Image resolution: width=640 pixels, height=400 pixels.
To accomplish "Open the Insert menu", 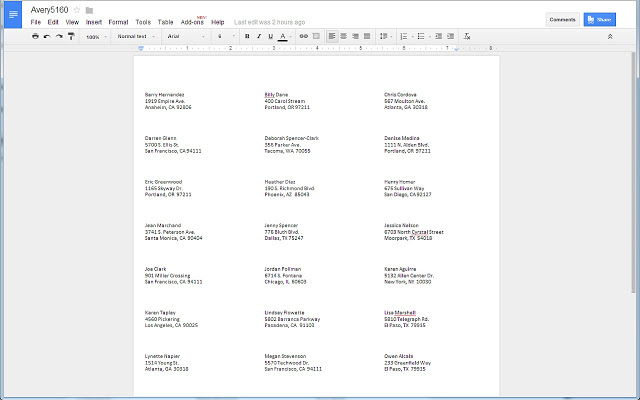I will pos(93,22).
